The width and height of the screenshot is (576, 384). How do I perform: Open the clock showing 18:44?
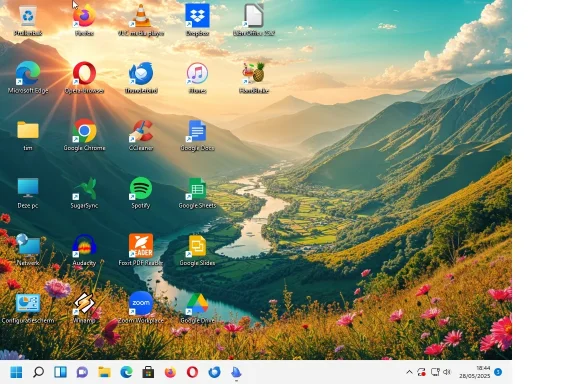click(474, 372)
